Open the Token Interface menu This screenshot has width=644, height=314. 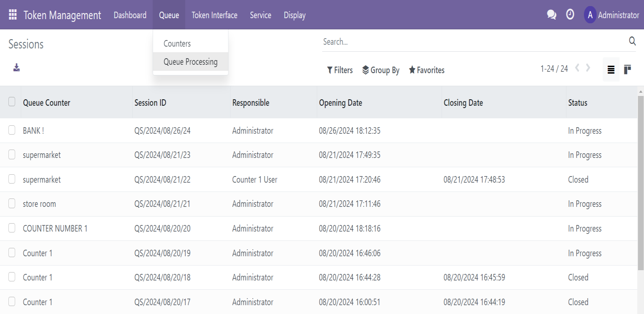214,15
